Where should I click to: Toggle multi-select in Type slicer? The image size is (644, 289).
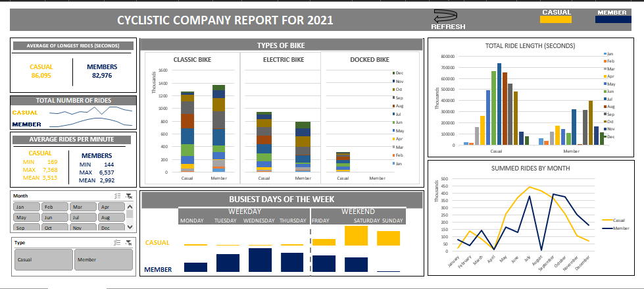pos(118,242)
